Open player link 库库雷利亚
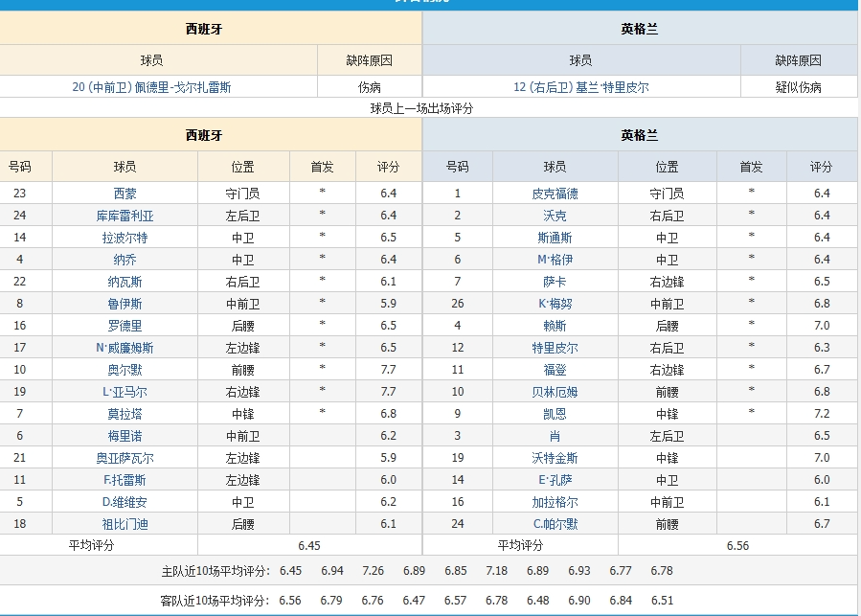This screenshot has width=861, height=616. click(x=125, y=216)
